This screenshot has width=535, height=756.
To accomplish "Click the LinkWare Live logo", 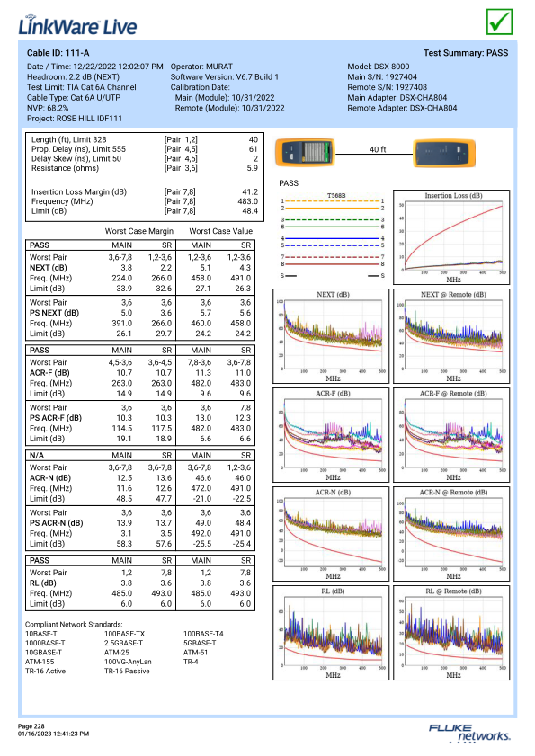I will point(77,25).
